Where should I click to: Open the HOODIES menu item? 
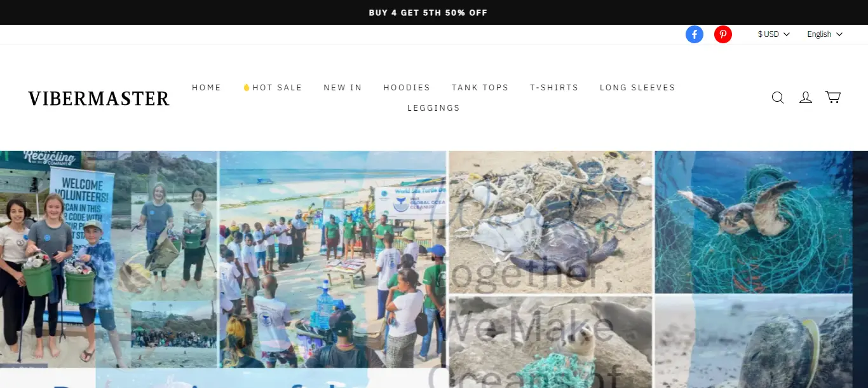(407, 88)
